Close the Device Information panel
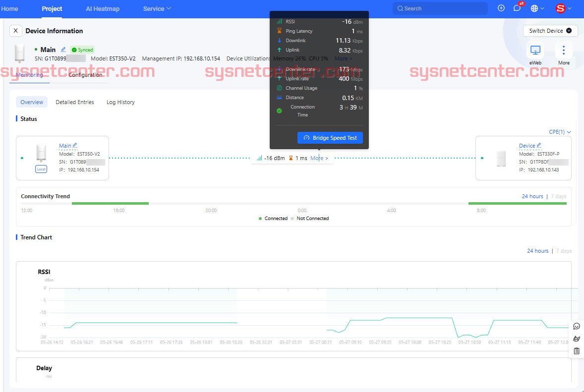 point(16,31)
